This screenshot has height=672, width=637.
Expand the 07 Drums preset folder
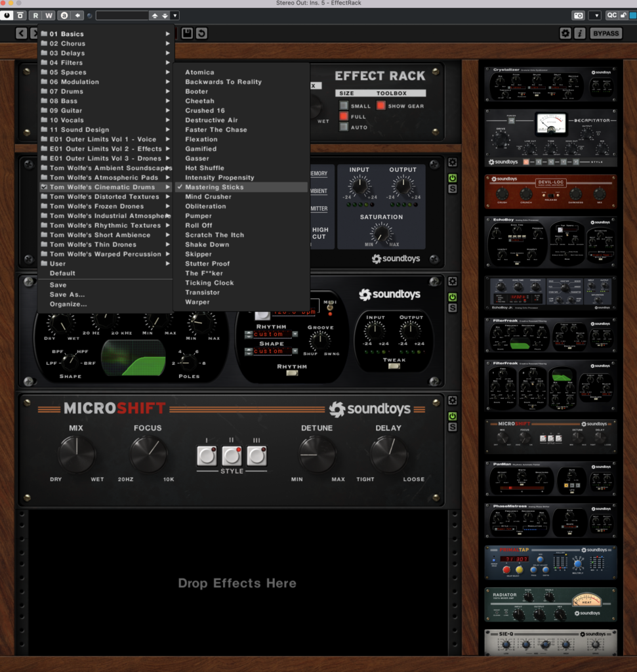pos(106,91)
